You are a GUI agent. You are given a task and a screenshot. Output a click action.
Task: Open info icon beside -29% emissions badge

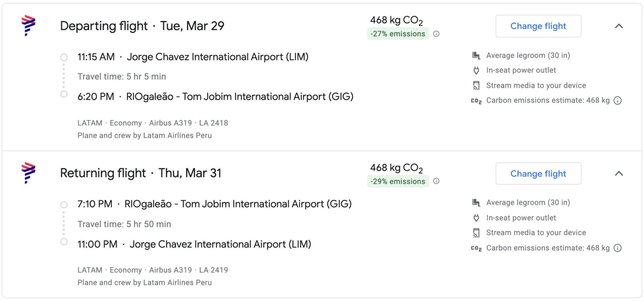(436, 181)
